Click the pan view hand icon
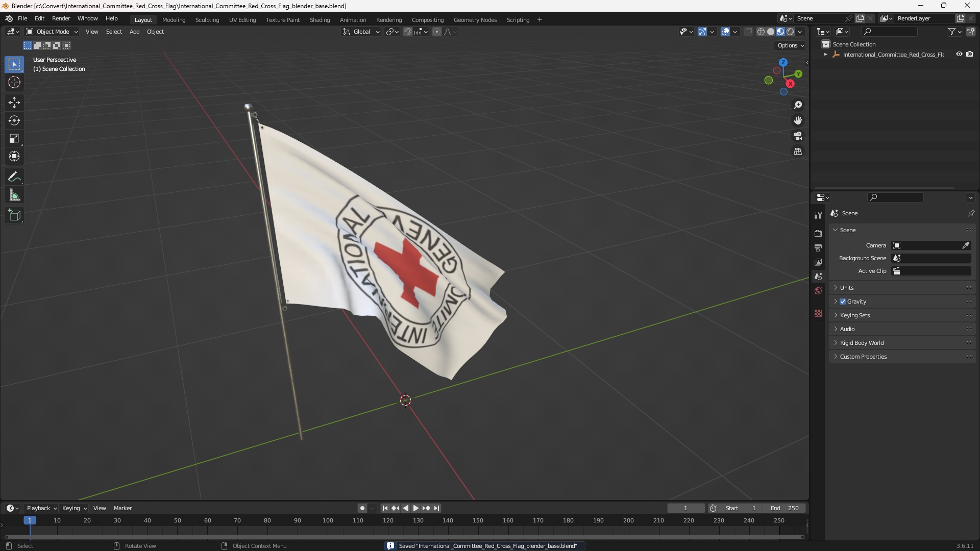The image size is (980, 551). [x=798, y=120]
